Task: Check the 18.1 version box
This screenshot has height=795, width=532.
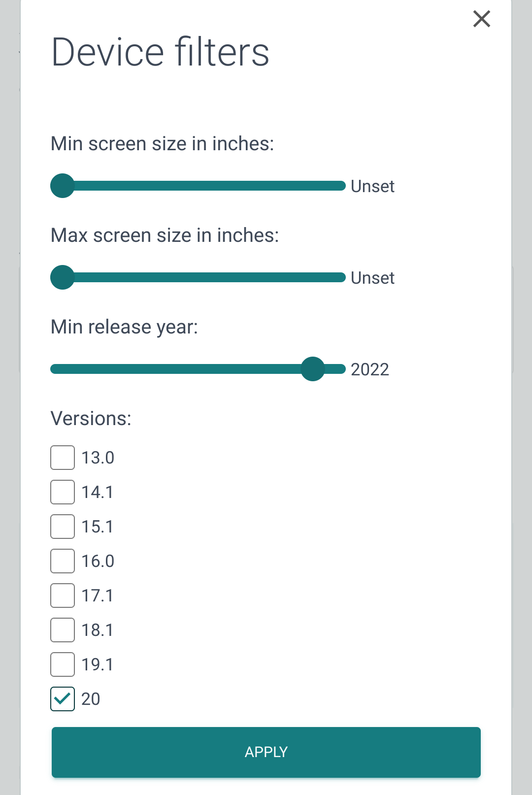Action: [63, 630]
